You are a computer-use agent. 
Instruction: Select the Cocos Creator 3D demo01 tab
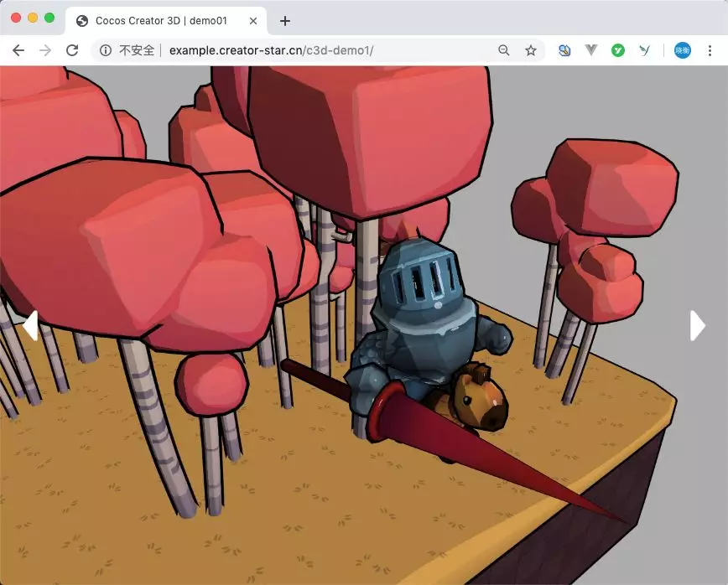(166, 21)
